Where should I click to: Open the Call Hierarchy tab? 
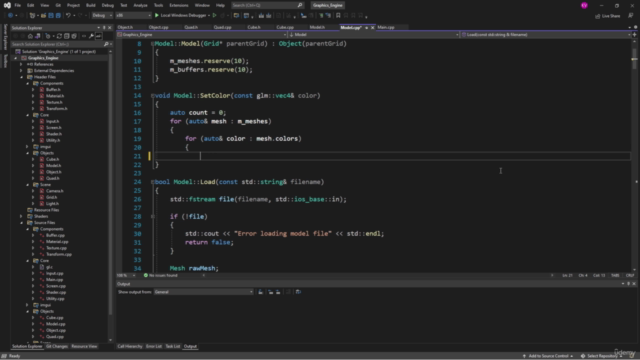click(x=130, y=347)
